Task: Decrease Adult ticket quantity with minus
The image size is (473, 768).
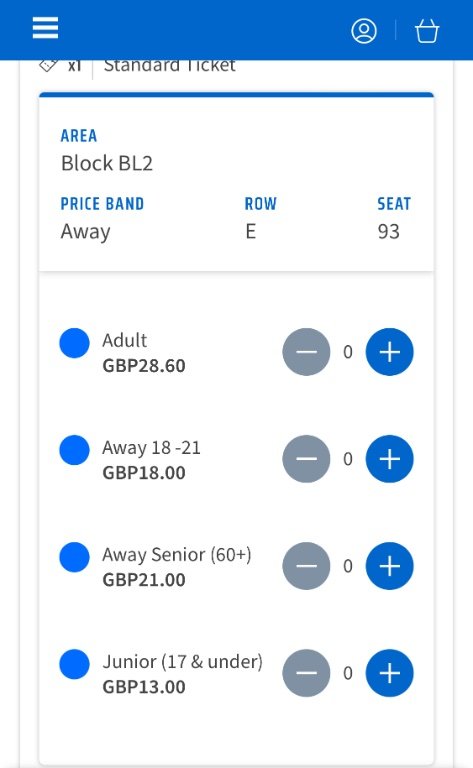Action: (x=306, y=352)
